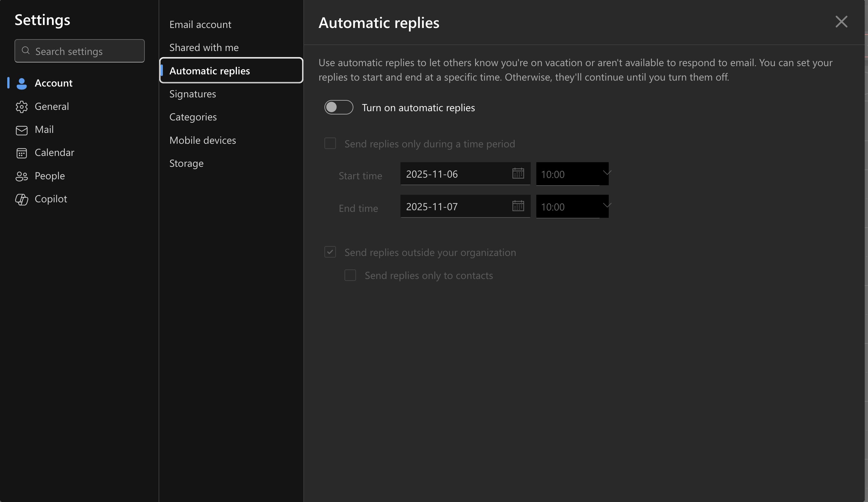This screenshot has height=502, width=868.
Task: Check Send replies only to contacts
Action: point(350,275)
